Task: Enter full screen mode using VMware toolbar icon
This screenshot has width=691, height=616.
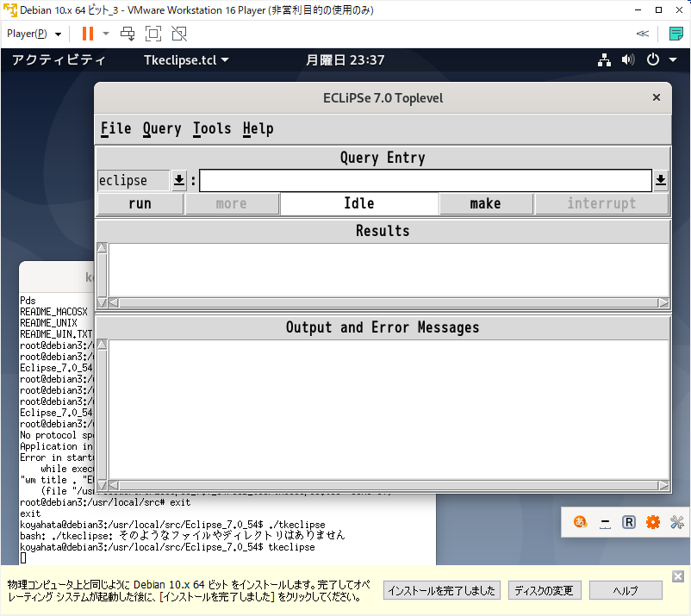Action: click(153, 34)
